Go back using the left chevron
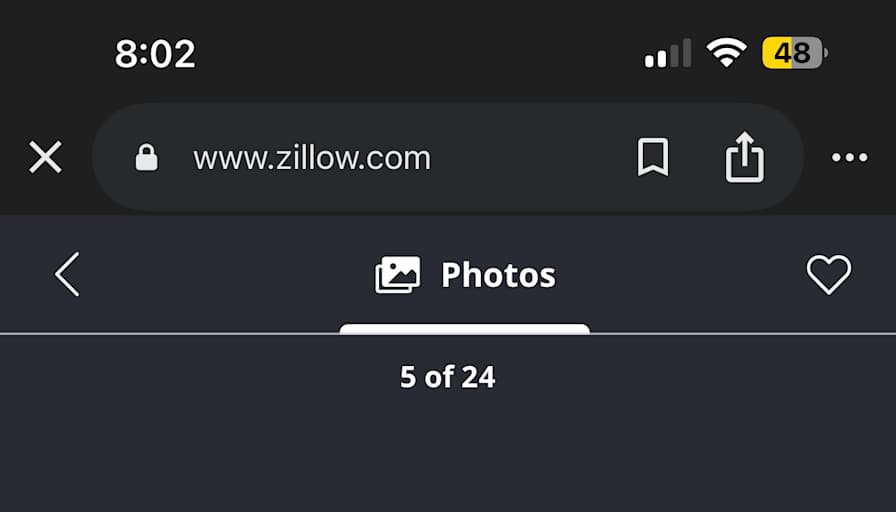This screenshot has width=896, height=512. 67,274
